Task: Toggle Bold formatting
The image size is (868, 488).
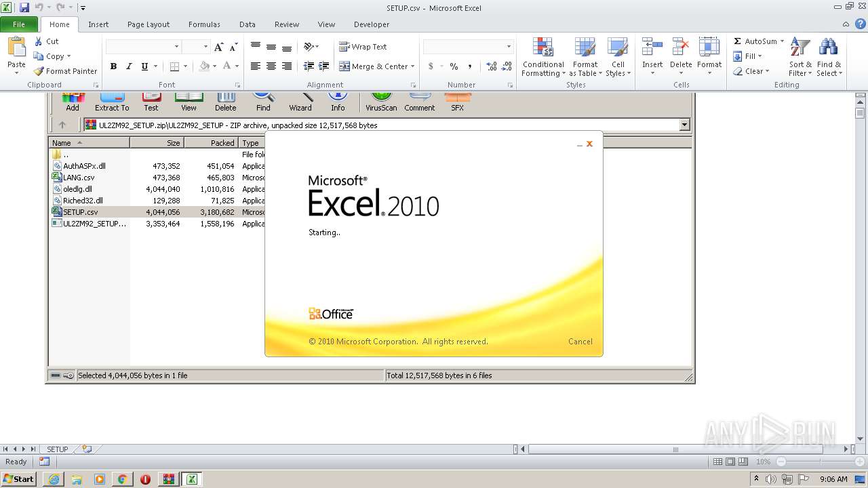Action: 113,66
